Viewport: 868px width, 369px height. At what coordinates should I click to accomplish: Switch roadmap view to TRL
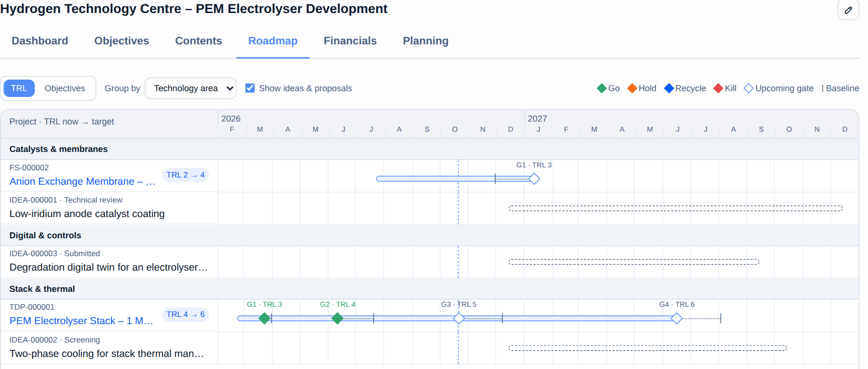pos(19,88)
